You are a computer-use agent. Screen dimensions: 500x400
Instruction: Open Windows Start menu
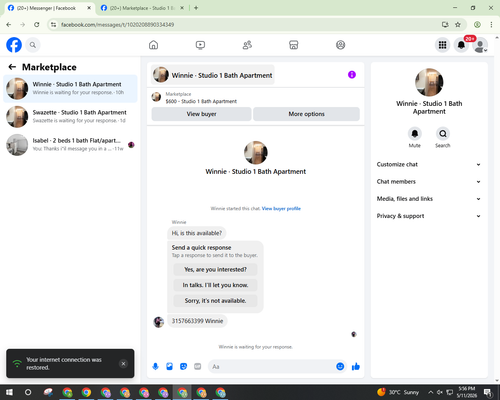[9, 392]
